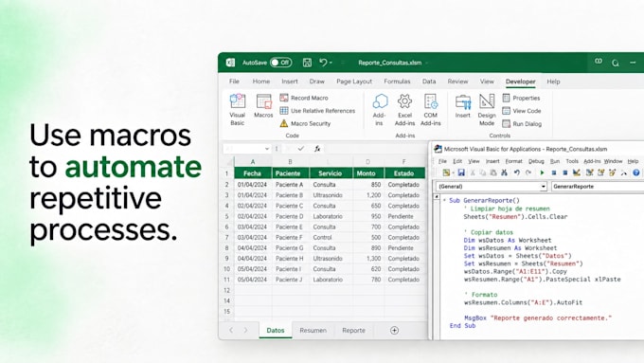Switch to the Resumen sheet tab
This screenshot has width=644, height=363.
313,330
